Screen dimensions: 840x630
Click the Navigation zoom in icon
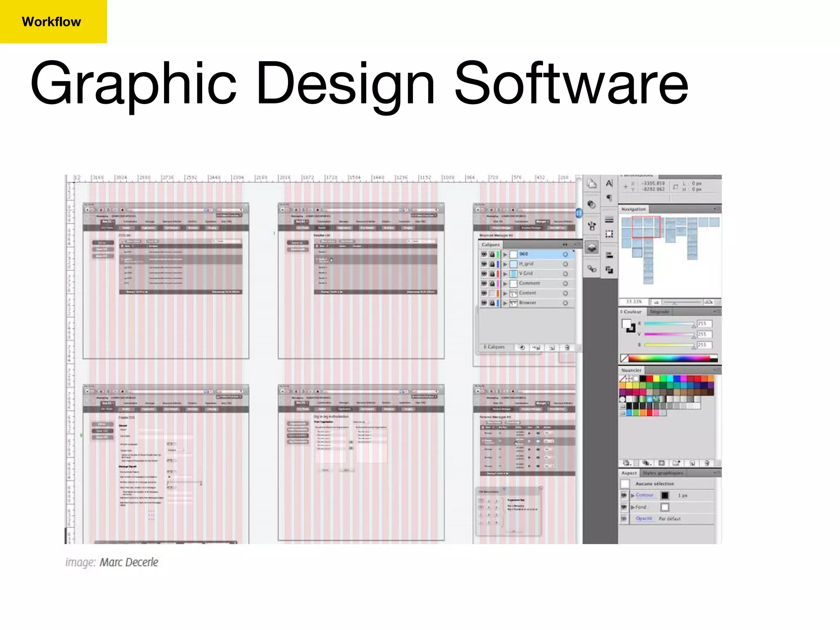(708, 302)
